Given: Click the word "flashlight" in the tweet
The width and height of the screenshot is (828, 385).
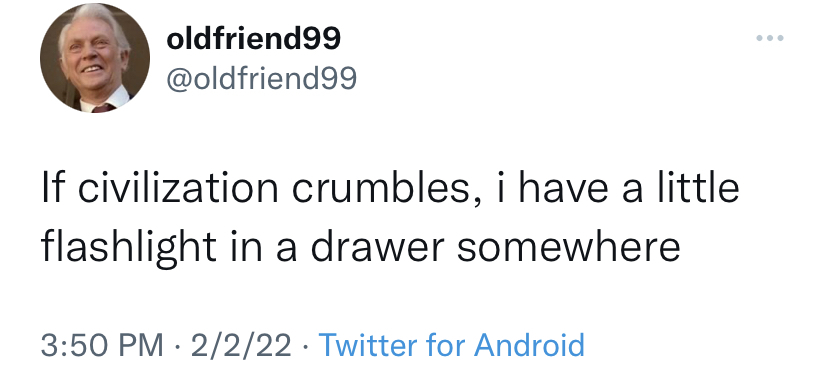Looking at the screenshot, I should click(129, 247).
